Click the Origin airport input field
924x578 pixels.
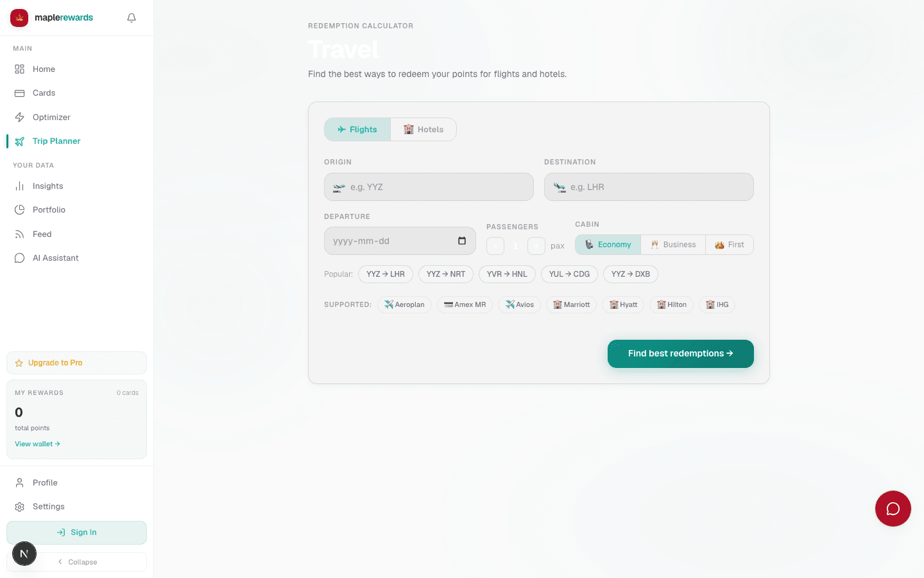point(429,187)
